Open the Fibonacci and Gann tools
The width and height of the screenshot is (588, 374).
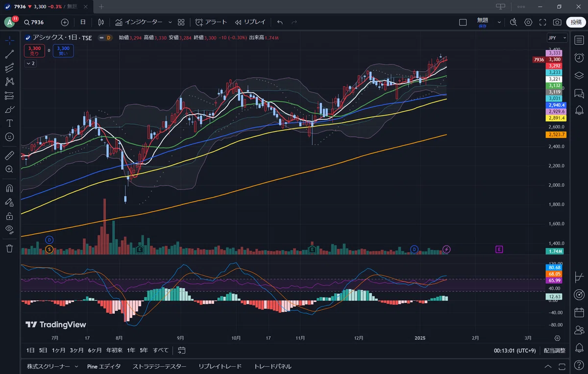click(x=9, y=68)
